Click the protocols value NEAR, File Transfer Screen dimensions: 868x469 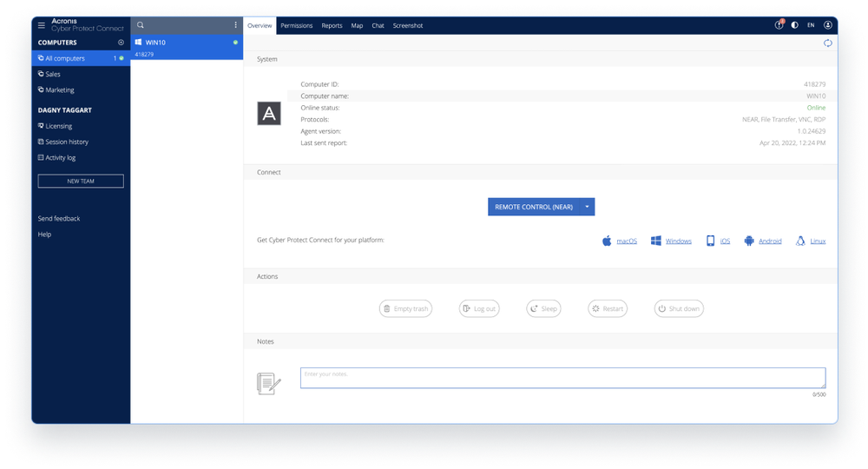(783, 120)
